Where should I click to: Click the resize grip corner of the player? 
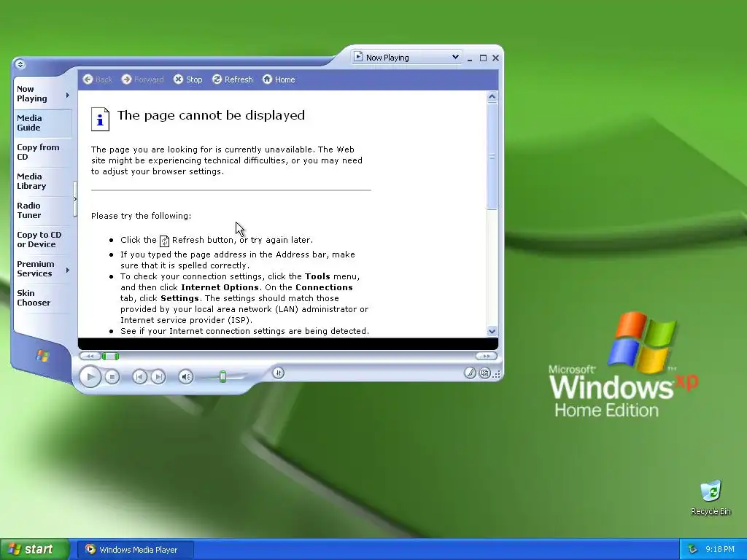tap(497, 375)
